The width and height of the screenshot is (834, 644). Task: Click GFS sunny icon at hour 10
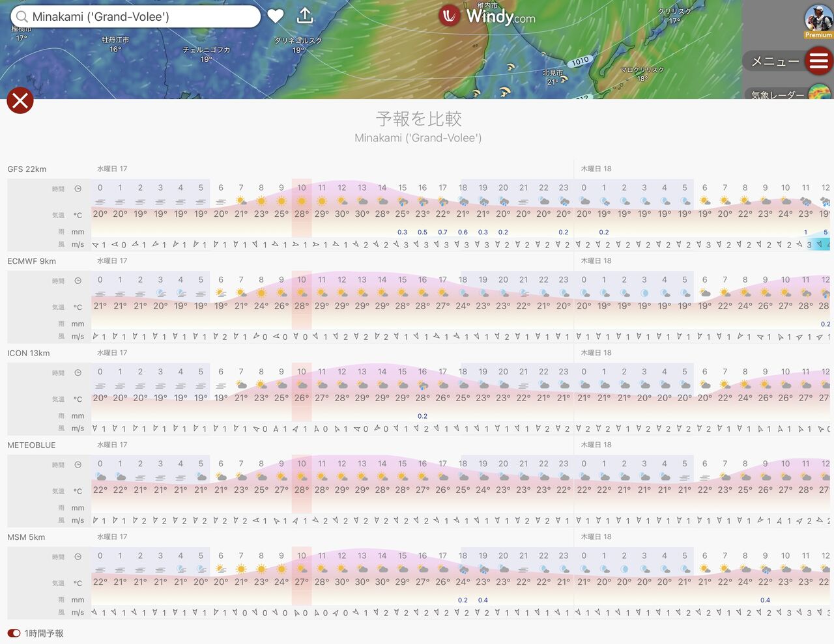(x=302, y=201)
